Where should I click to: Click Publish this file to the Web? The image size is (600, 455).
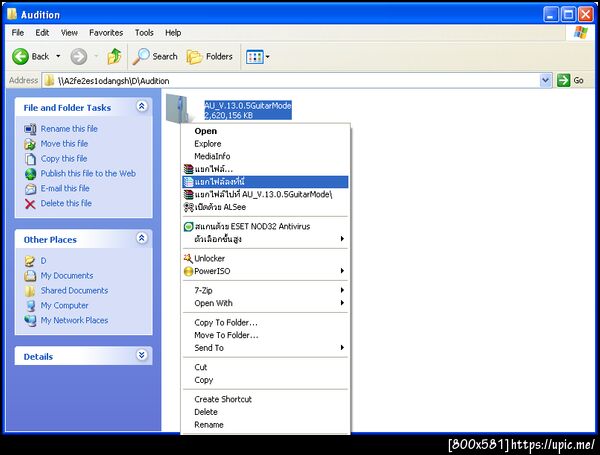tap(88, 174)
